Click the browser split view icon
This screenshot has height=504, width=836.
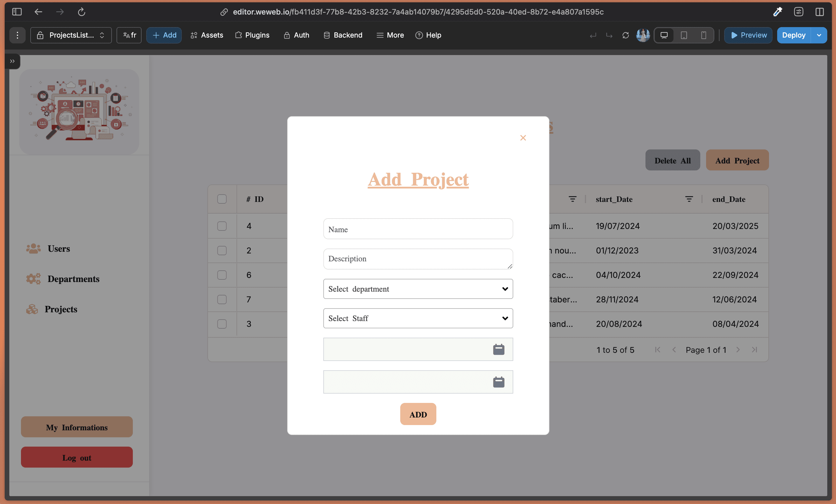[x=819, y=12]
